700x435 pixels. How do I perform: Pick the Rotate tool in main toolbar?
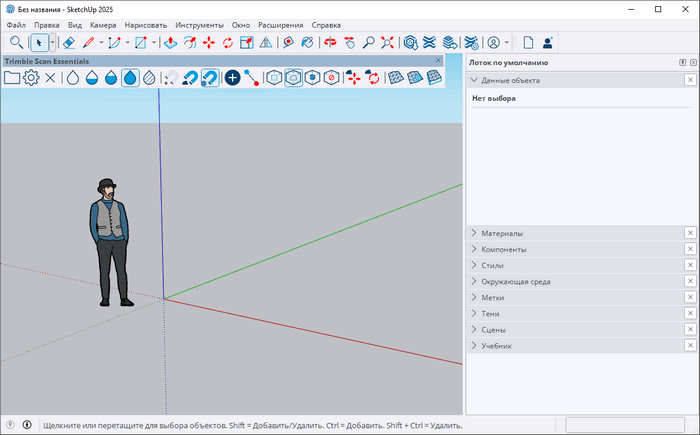(x=227, y=43)
